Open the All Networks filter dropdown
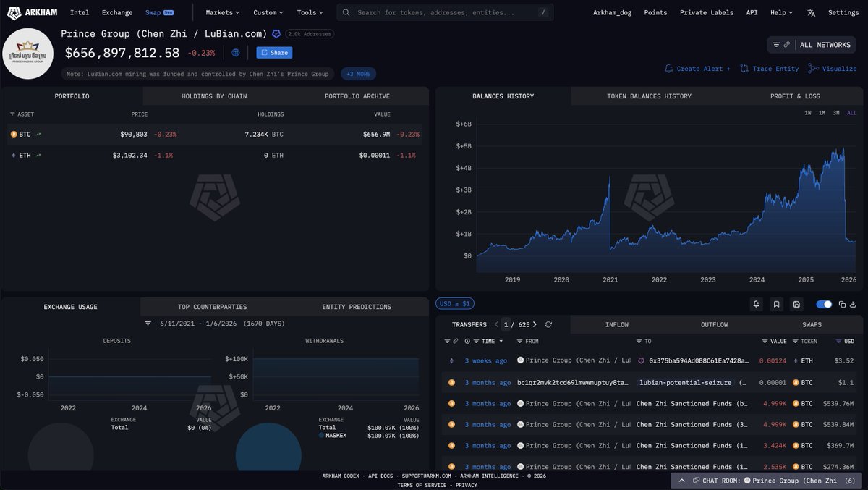This screenshot has height=490, width=868. (x=811, y=45)
